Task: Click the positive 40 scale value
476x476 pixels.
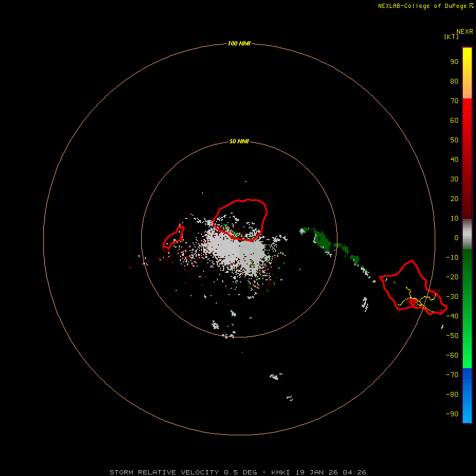Action: pyautogui.click(x=454, y=160)
